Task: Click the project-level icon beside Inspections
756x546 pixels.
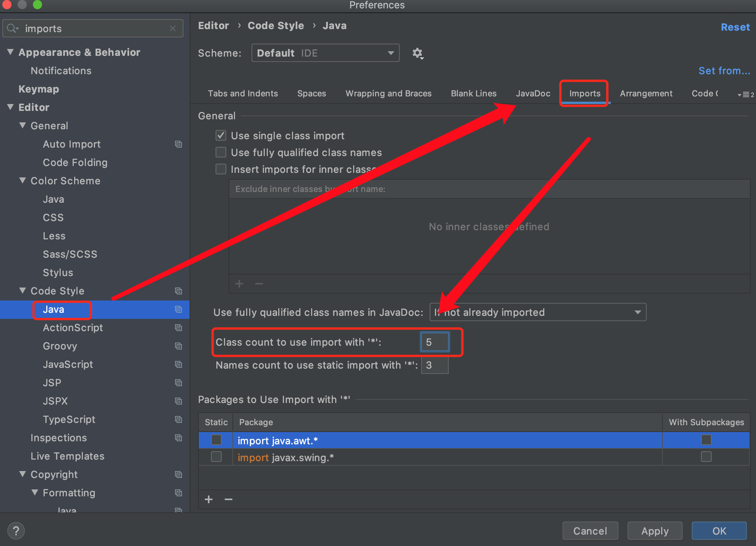Action: (x=178, y=438)
